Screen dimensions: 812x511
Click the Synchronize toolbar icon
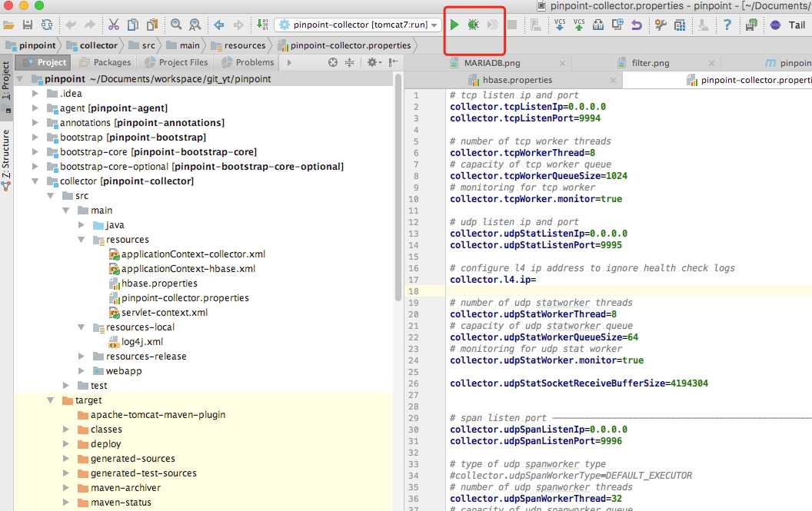pos(47,25)
